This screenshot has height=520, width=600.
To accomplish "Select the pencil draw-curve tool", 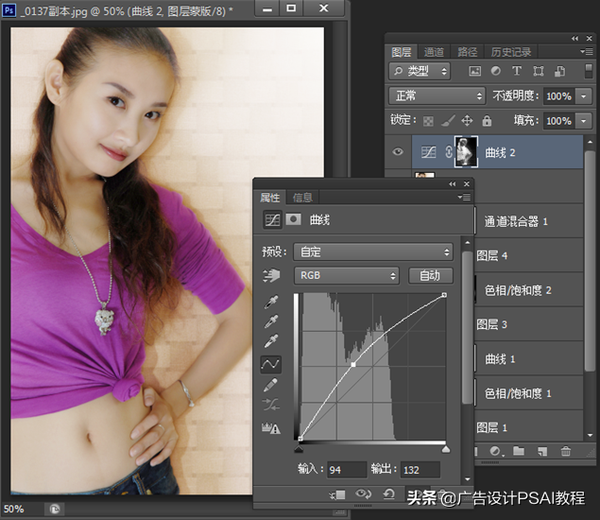I will tap(271, 385).
